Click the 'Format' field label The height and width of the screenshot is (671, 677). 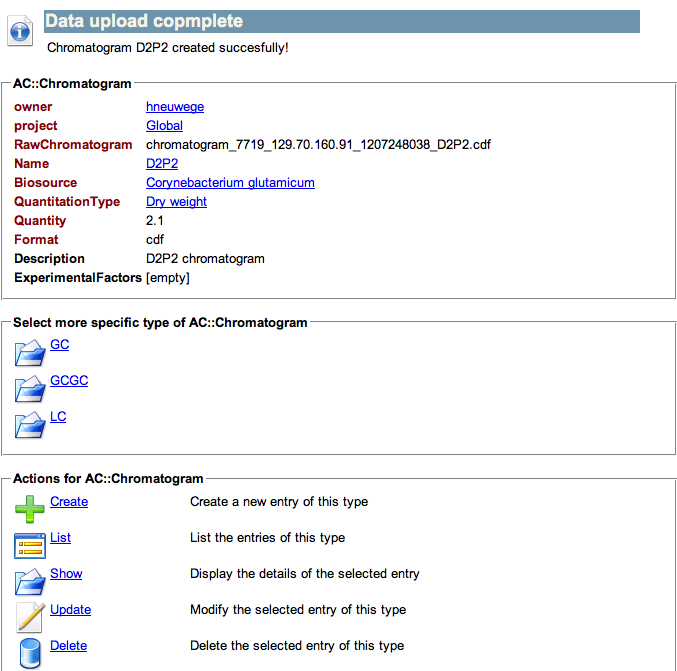pos(36,240)
